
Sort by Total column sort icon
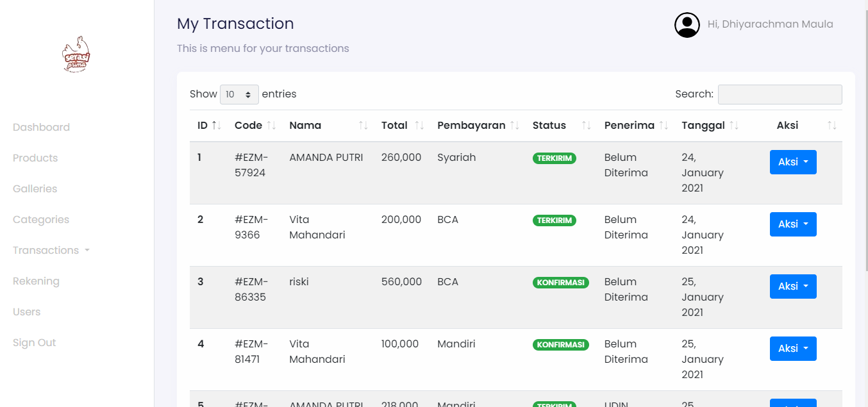pos(419,126)
